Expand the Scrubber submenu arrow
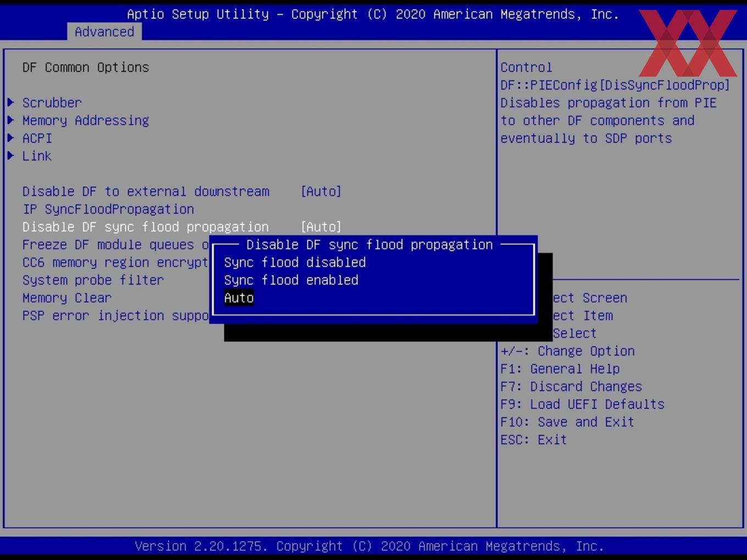Viewport: 747px width, 560px height. click(10, 102)
